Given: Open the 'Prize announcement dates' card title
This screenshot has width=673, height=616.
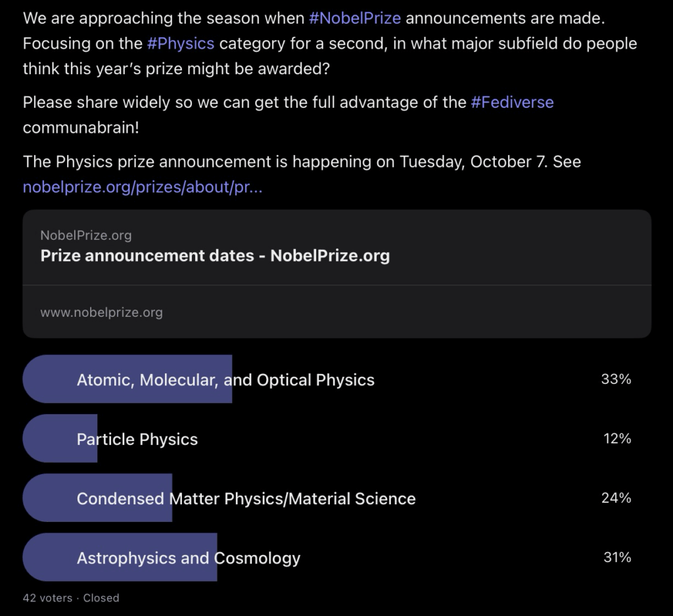Looking at the screenshot, I should click(215, 256).
